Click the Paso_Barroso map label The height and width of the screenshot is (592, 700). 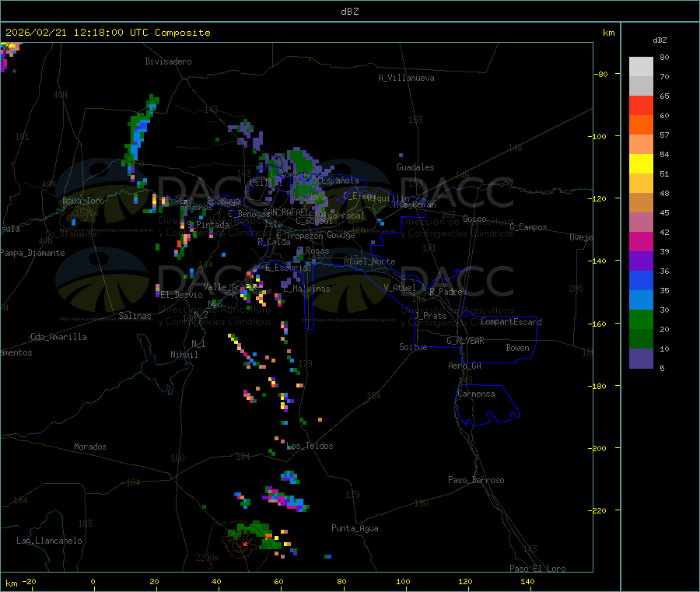pos(476,480)
